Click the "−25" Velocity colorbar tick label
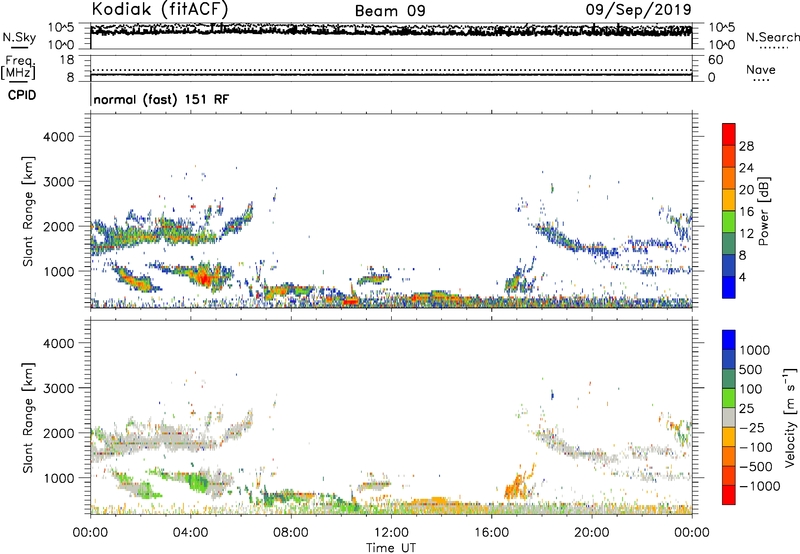 (x=752, y=428)
